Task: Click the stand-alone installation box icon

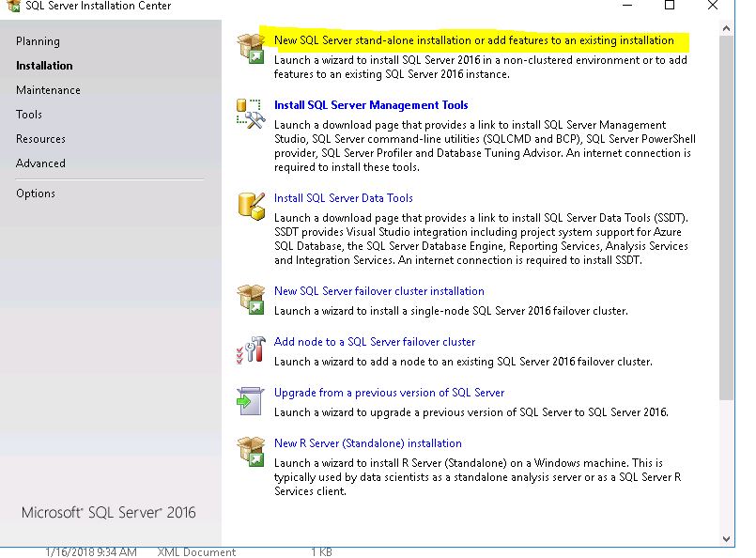Action: (x=251, y=48)
